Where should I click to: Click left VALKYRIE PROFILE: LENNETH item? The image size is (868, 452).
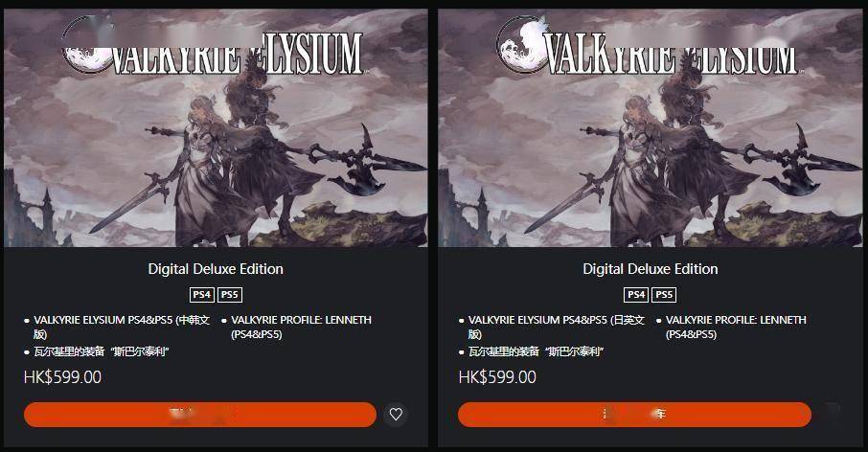(301, 327)
